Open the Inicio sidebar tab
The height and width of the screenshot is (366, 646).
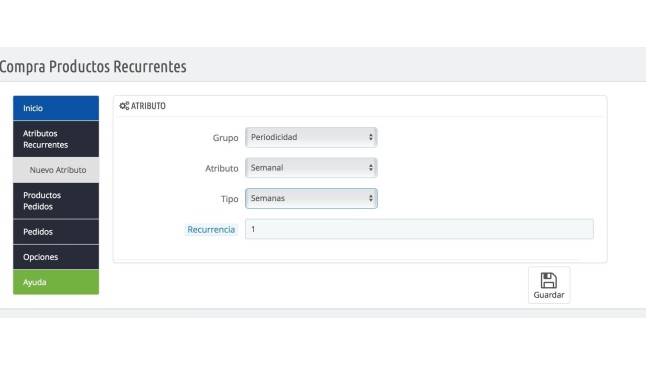pos(56,108)
